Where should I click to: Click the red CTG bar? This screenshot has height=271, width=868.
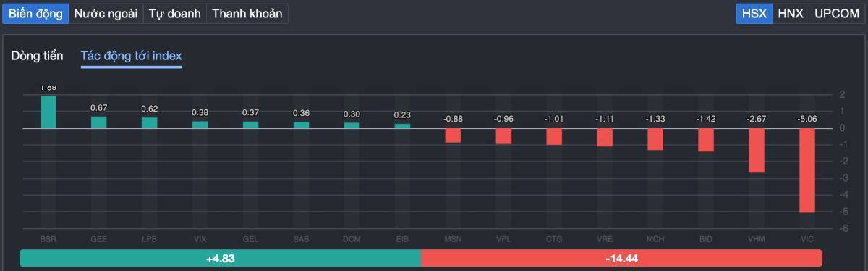pyautogui.click(x=554, y=136)
